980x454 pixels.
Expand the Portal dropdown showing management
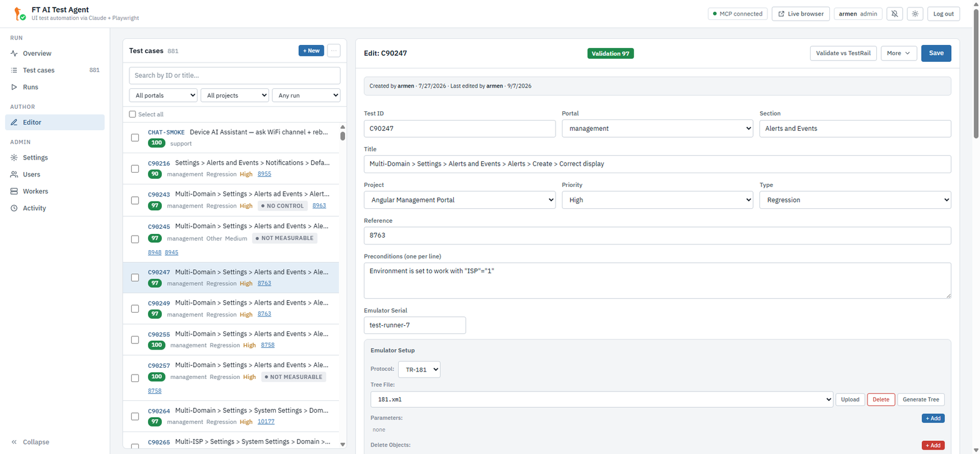coord(657,129)
